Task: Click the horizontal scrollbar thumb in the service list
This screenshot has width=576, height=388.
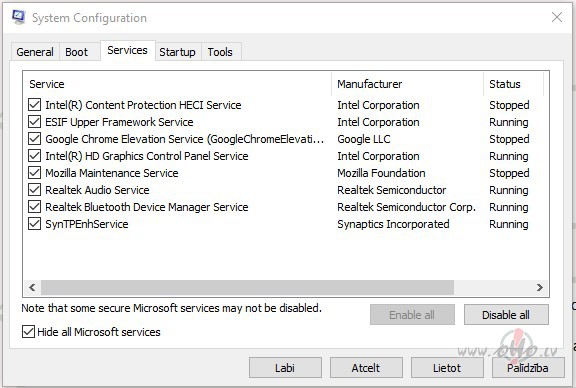Action: pos(247,287)
